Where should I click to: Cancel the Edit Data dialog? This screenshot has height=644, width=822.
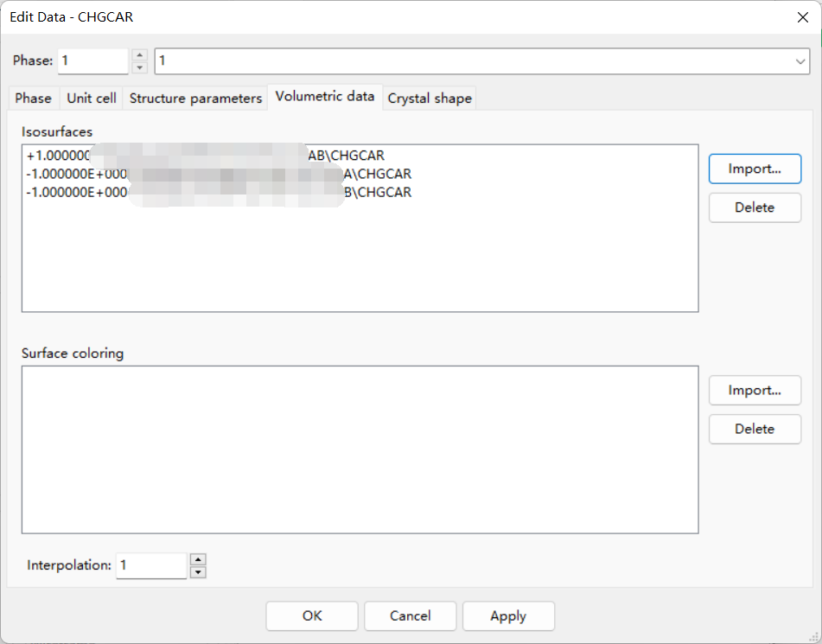click(x=410, y=616)
